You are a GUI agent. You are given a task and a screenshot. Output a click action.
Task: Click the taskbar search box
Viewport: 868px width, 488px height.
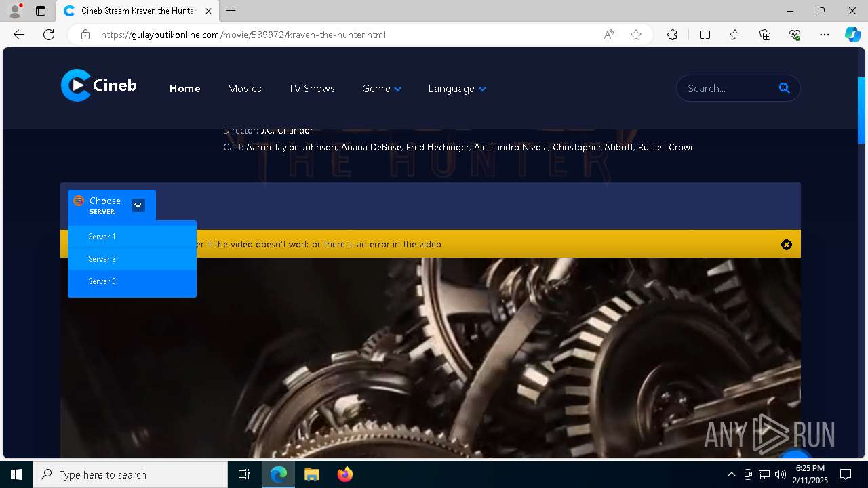(x=130, y=474)
